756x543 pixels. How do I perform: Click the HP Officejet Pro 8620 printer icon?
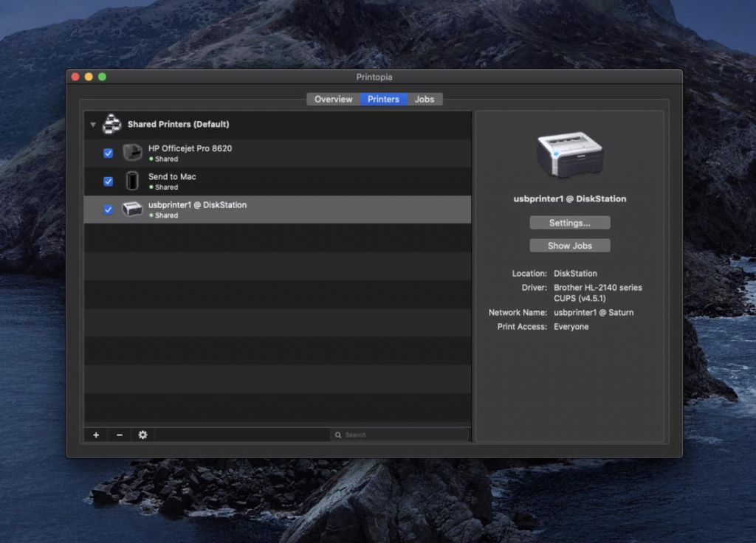(133, 152)
